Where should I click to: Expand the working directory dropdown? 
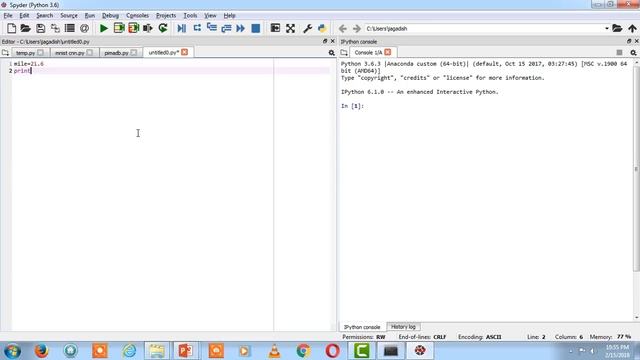(x=607, y=29)
